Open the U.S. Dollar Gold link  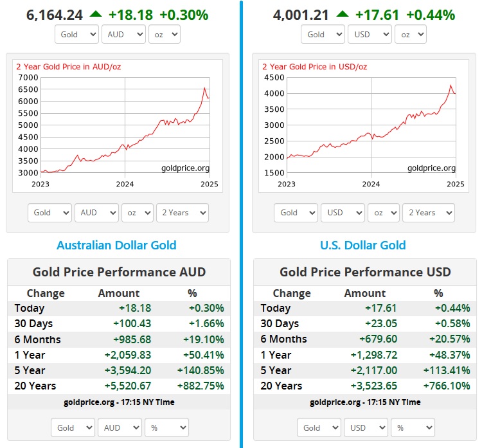[362, 245]
